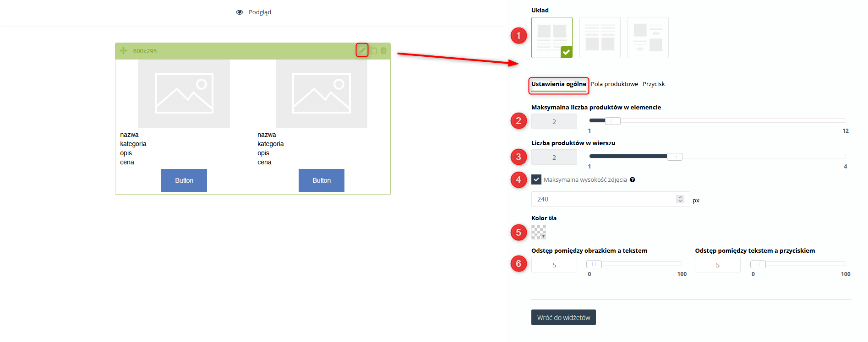Click the right product Button in preview
The height and width of the screenshot is (342, 868).
click(322, 180)
